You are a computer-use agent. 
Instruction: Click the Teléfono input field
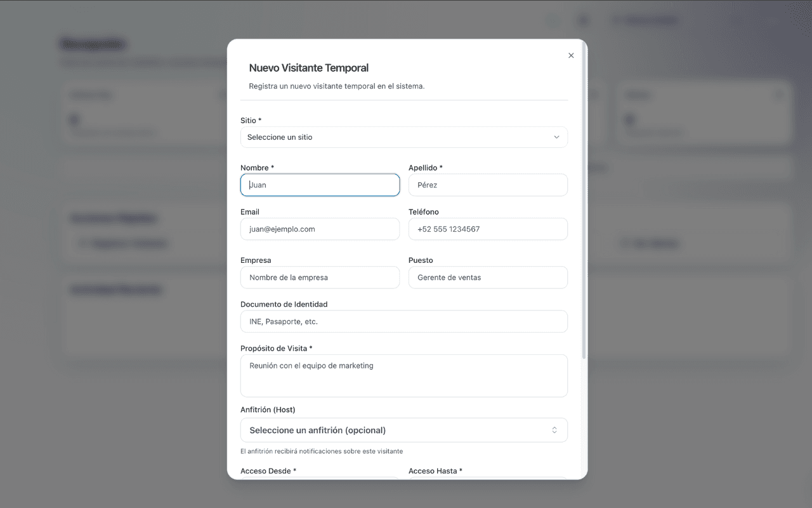(488, 229)
